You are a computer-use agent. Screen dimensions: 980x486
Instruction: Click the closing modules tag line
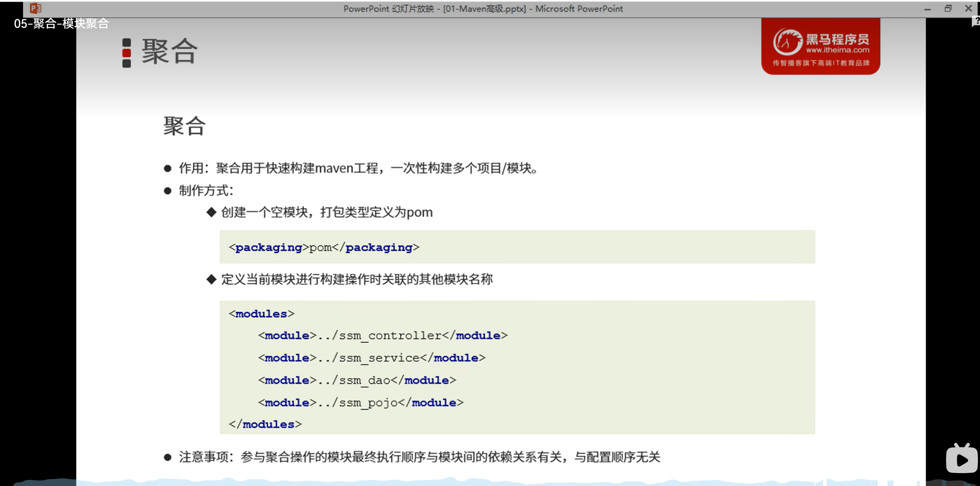[x=265, y=424]
